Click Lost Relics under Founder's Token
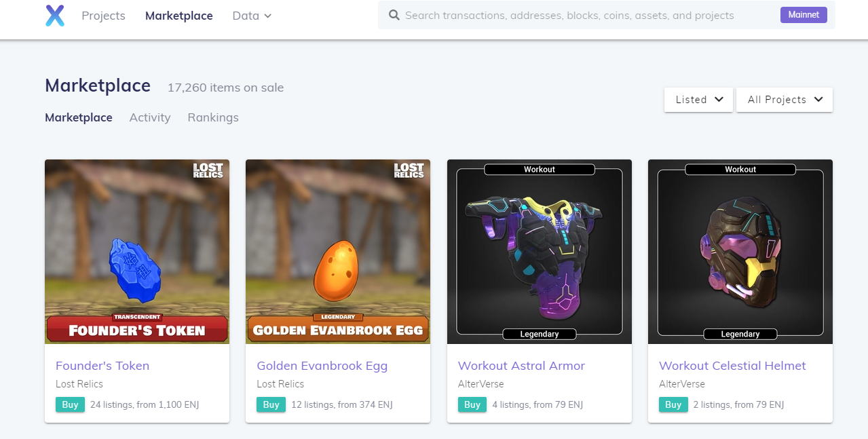The image size is (868, 439). (x=79, y=384)
